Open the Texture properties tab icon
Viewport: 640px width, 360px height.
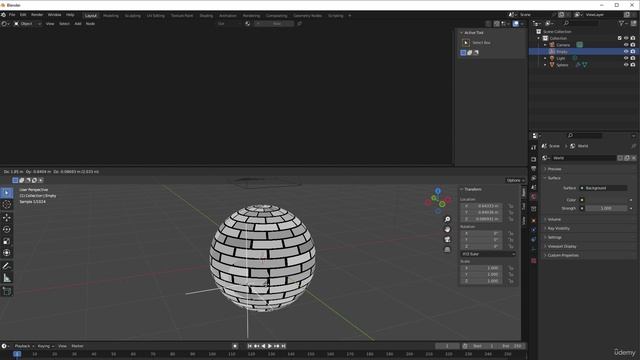[x=533, y=260]
